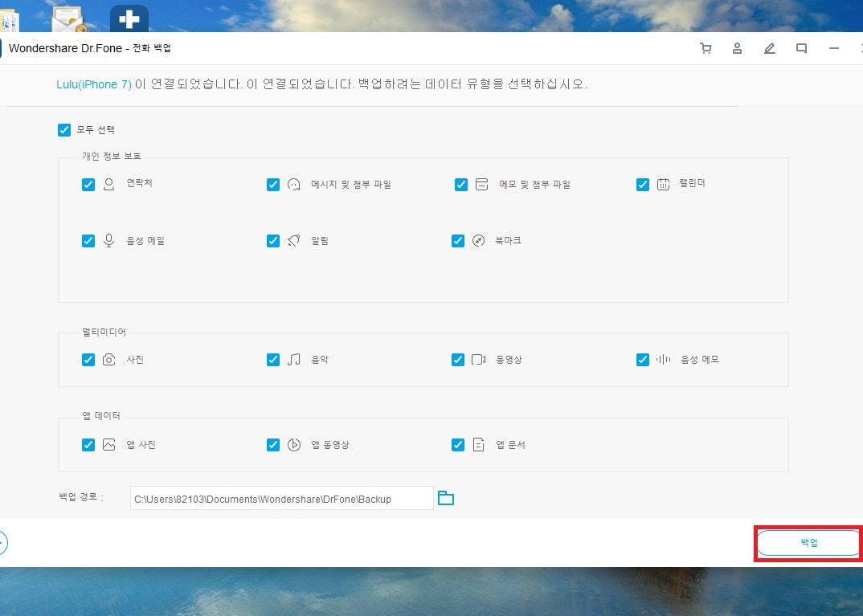This screenshot has height=616, width=863.
Task: Click the video camera icon
Action: click(x=478, y=359)
